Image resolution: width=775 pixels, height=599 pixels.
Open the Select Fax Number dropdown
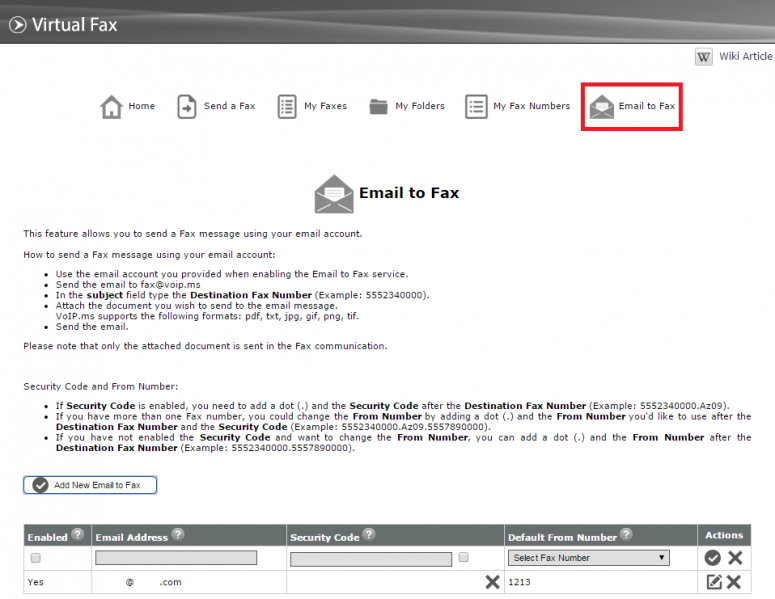pos(589,557)
